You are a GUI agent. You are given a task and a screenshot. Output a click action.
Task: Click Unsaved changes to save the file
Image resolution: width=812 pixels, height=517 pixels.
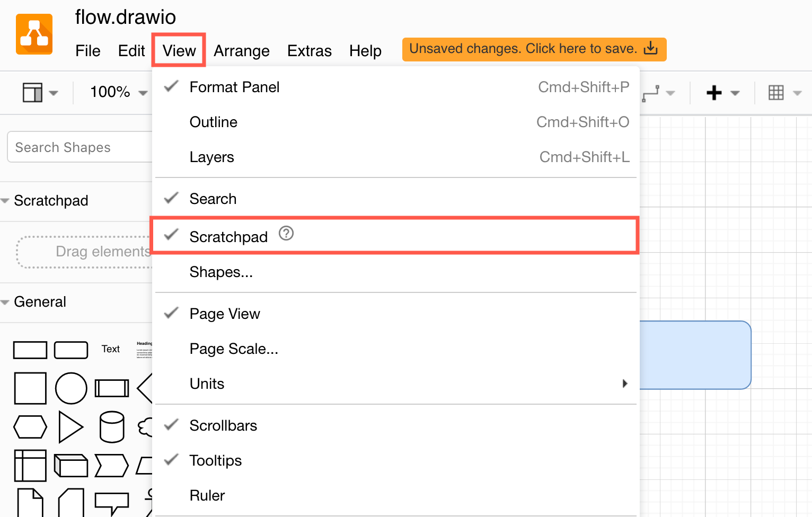coord(534,49)
